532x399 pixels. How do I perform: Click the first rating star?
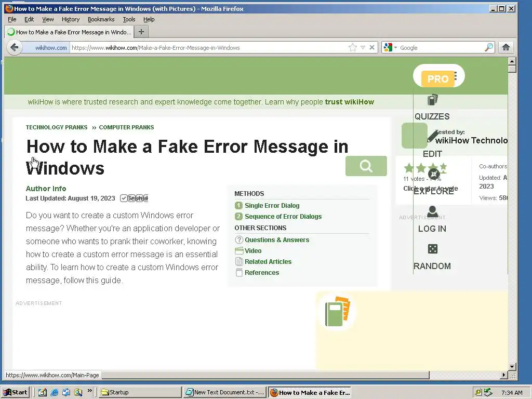409,168
